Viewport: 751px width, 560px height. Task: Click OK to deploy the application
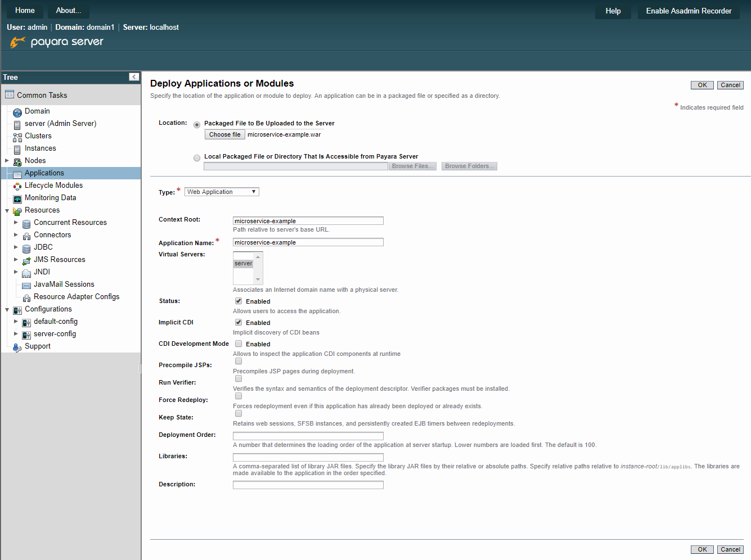tap(701, 84)
